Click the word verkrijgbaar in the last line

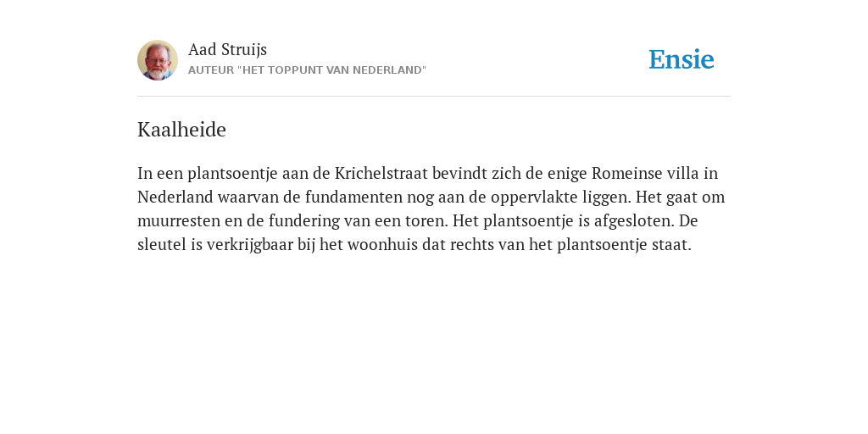(250, 245)
